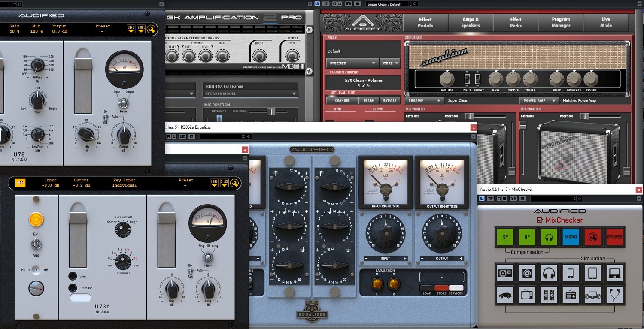Select the car simulation in MixChecker
This screenshot has height=329, width=644.
506,295
